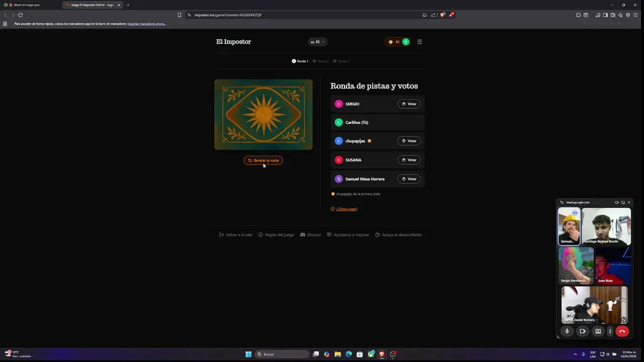The height and width of the screenshot is (362, 644).
Task: Select Carlos Daniel Romero video tile
Action: pos(595,305)
